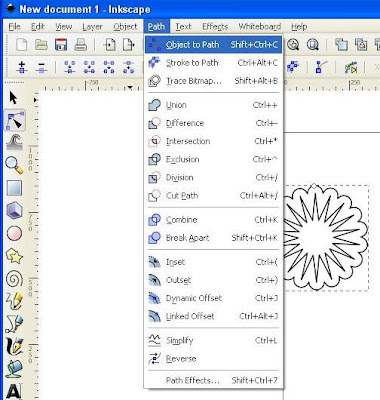Click the second node toolbar icon after the separator
The image size is (380, 400).
pyautogui.click(x=89, y=67)
